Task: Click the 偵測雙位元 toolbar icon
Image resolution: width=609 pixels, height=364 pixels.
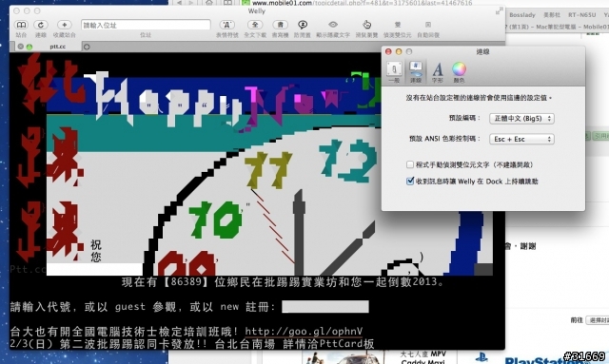Action: point(398,25)
